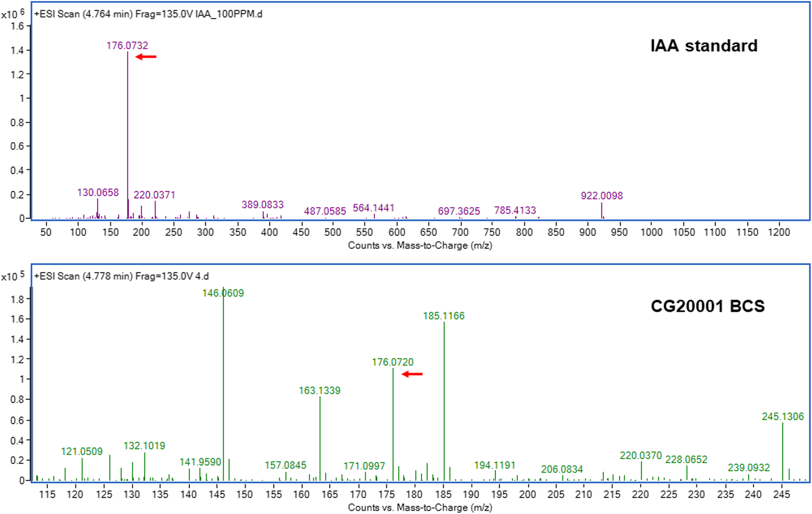Select the 239.0932 peak label
This screenshot has width=812, height=514.
tap(749, 468)
